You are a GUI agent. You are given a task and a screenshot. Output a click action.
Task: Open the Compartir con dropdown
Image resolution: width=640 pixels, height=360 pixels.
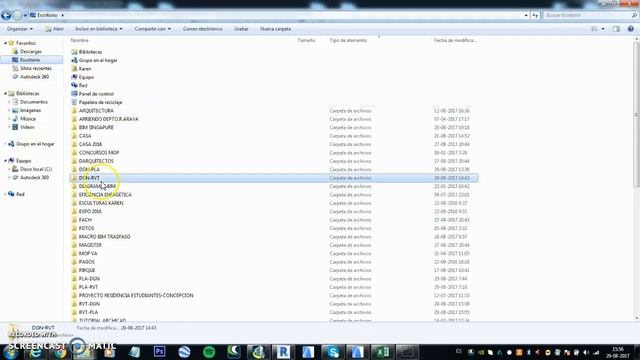tap(153, 29)
